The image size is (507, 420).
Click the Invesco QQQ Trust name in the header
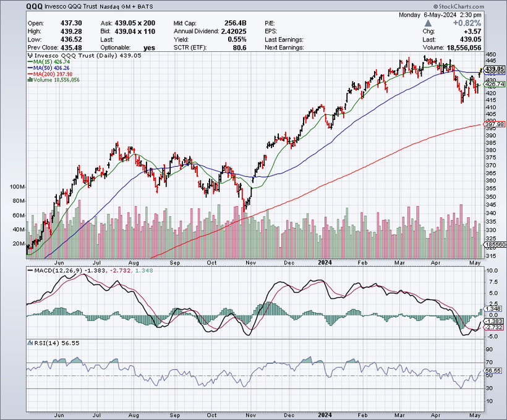71,6
